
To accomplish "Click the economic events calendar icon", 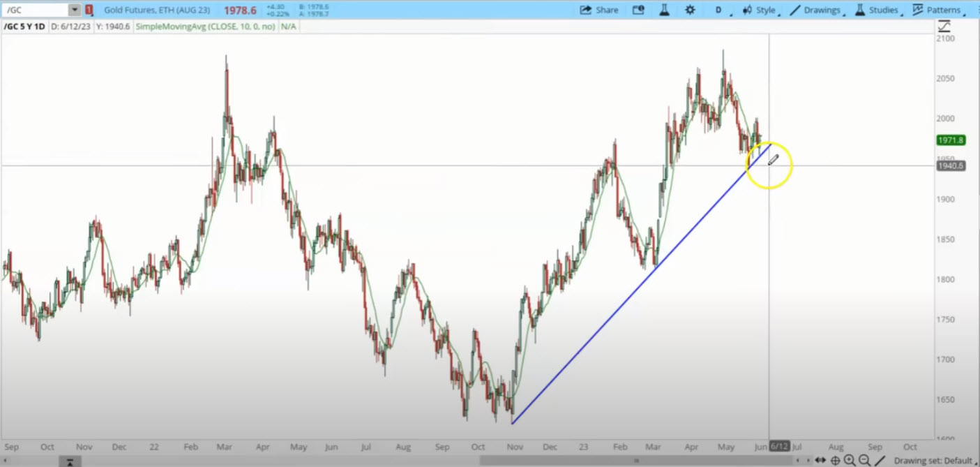I will pos(638,10).
